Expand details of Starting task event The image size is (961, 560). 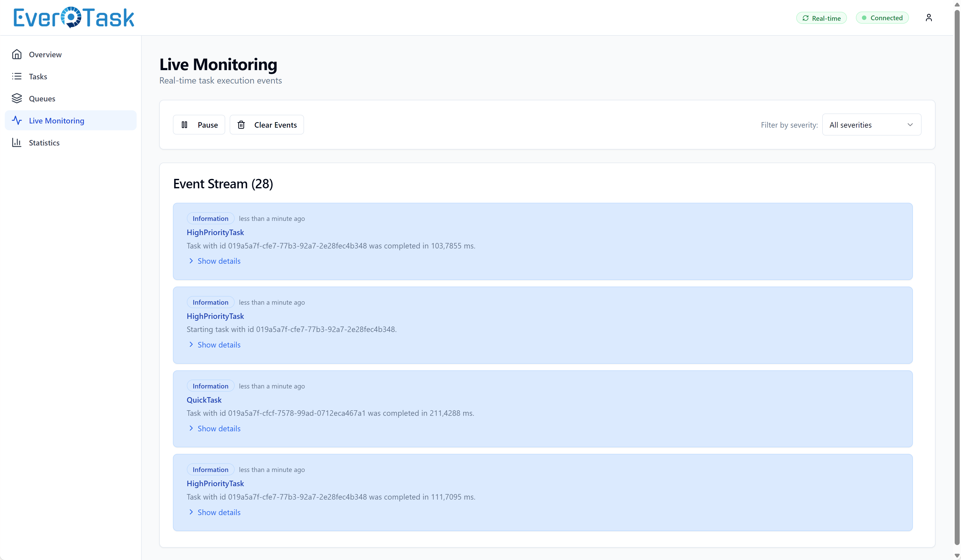coord(219,345)
